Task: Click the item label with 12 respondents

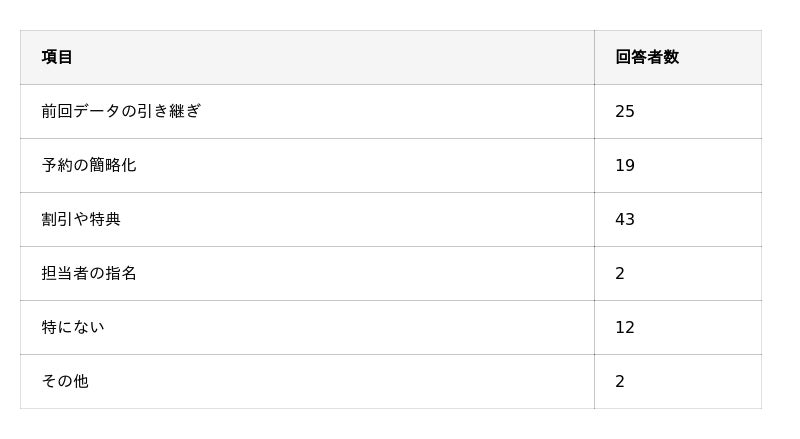Action: 73,327
